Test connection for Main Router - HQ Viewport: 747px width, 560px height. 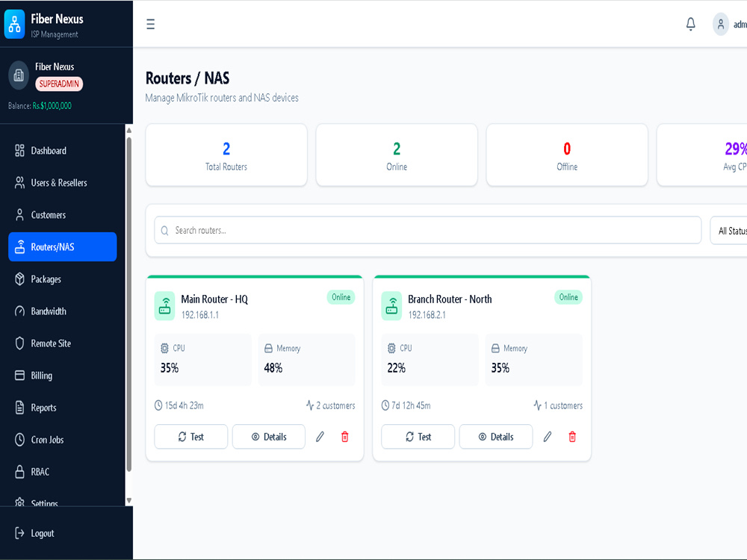pos(191,437)
